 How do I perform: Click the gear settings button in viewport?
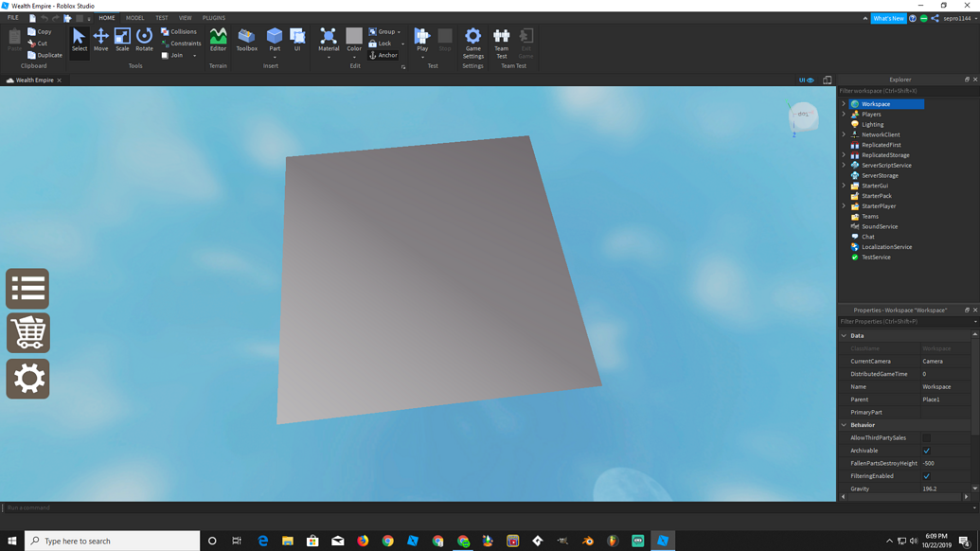27,379
